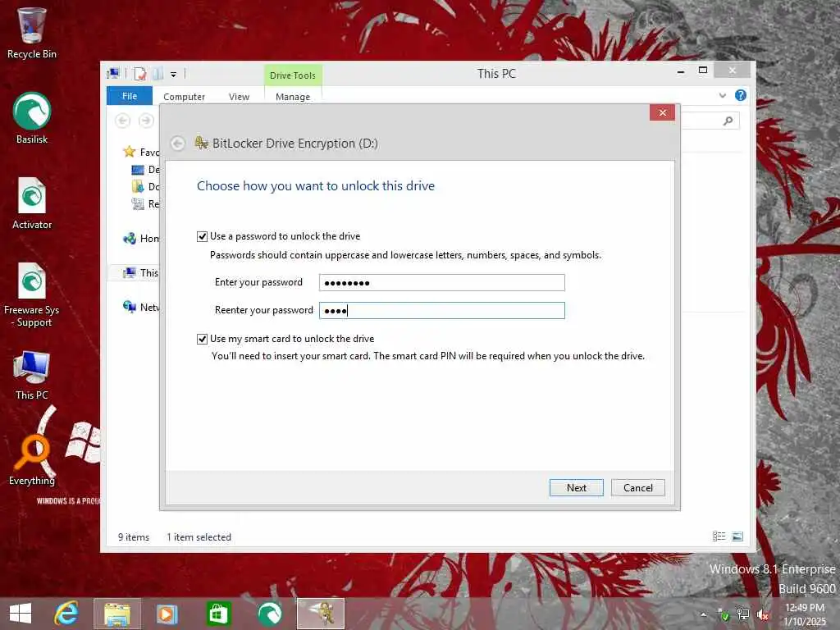Screen dimensions: 840x630
Task: Select Favorites in the navigation pane
Action: (142, 153)
